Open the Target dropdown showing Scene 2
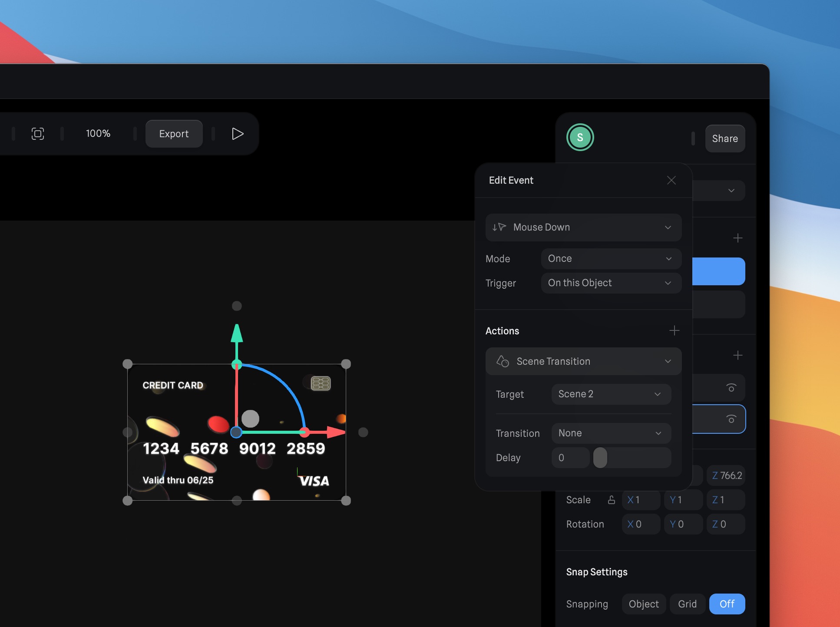Image resolution: width=840 pixels, height=627 pixels. click(611, 394)
